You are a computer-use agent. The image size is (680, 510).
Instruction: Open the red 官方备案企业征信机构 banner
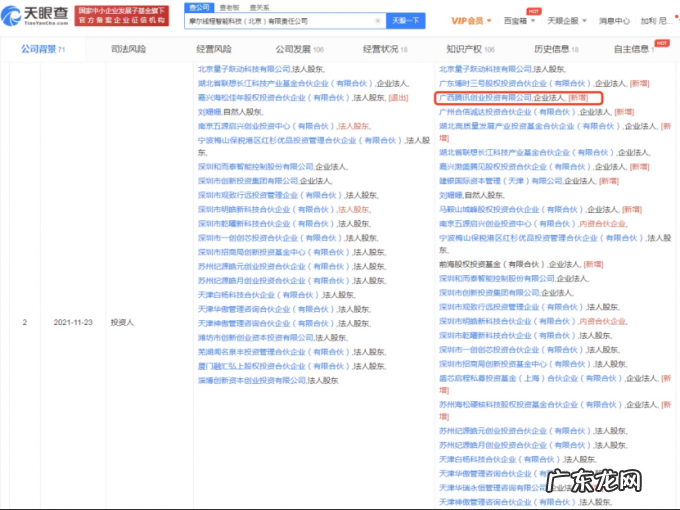tap(121, 16)
